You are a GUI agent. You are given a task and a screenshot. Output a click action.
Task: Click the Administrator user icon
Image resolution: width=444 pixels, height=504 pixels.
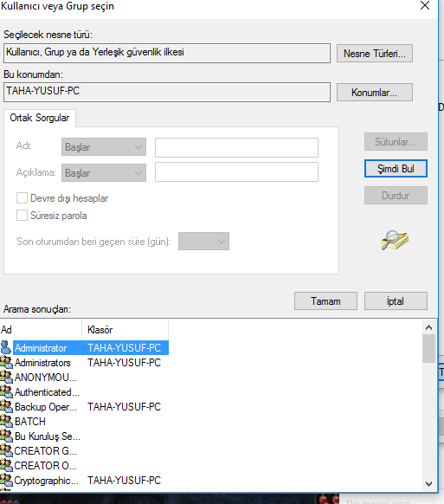[6, 348]
